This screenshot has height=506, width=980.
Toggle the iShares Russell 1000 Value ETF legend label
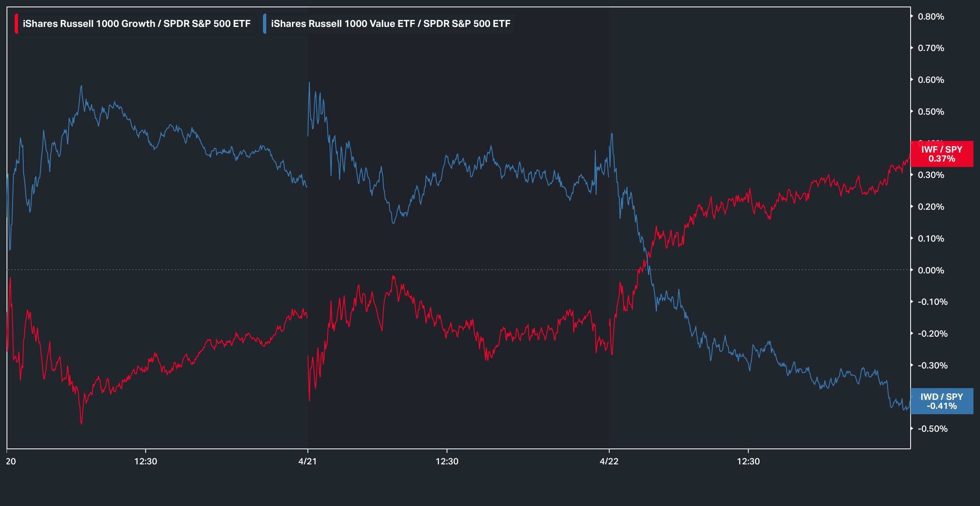tap(390, 24)
